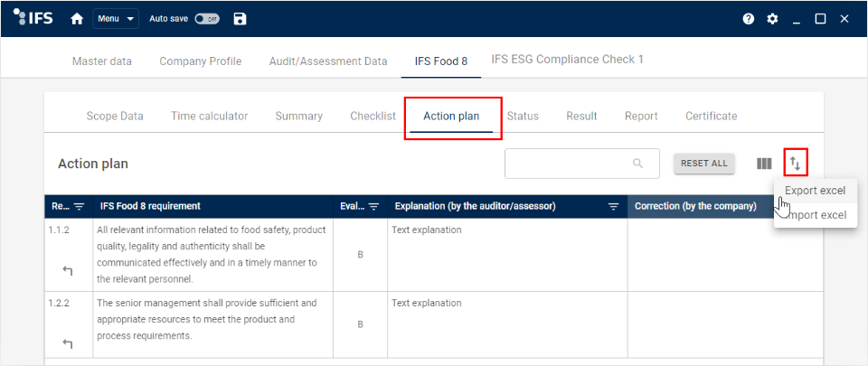
Task: Open filter on the Eval... column
Action: 374,207
